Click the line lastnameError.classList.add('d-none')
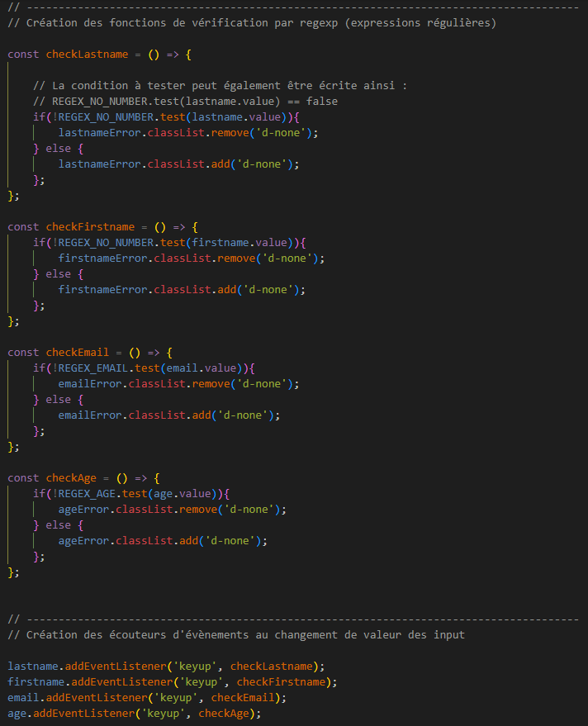 click(x=178, y=164)
